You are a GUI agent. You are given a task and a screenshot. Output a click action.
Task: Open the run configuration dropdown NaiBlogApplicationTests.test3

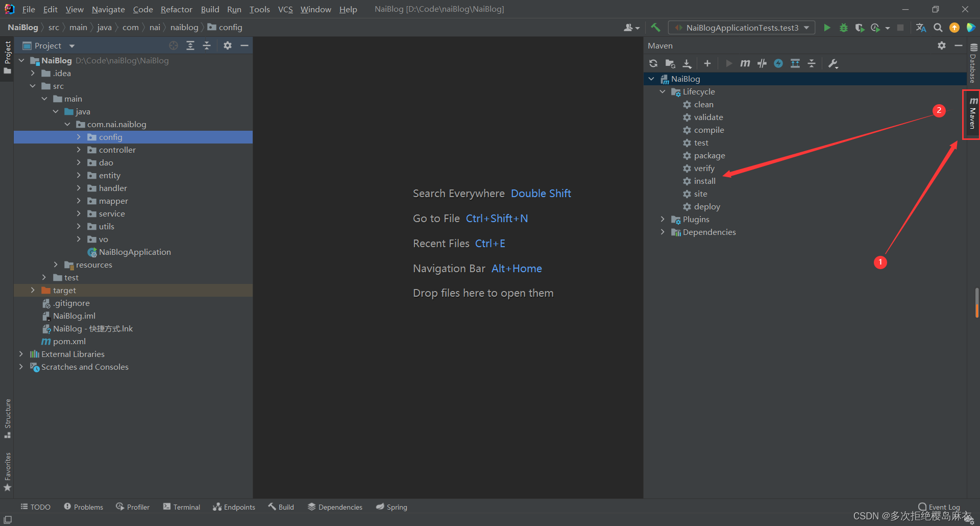[742, 28]
